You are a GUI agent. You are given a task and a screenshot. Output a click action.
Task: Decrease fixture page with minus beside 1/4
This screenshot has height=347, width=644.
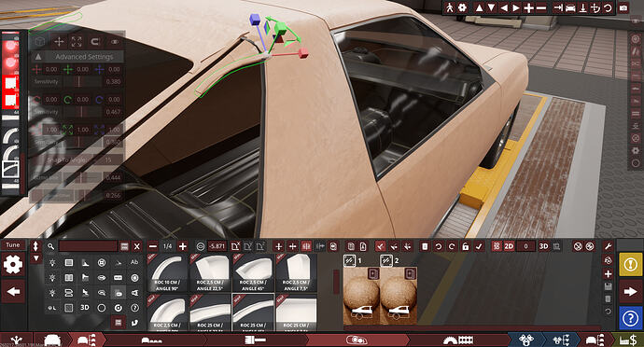coord(153,246)
